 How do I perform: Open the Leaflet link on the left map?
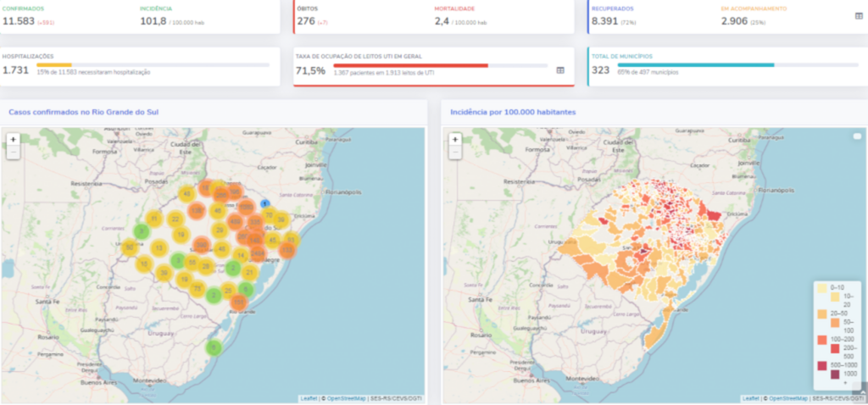pos(310,398)
